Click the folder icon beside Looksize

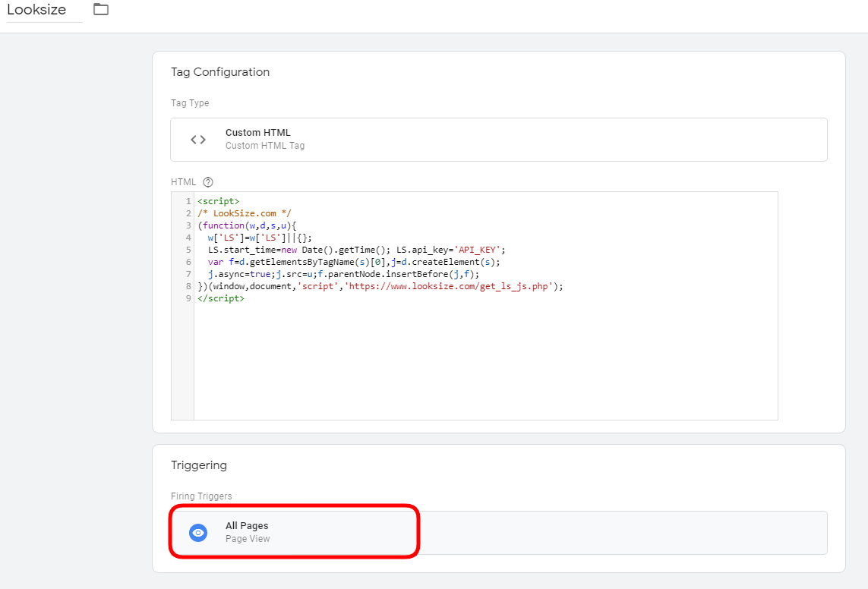point(101,9)
